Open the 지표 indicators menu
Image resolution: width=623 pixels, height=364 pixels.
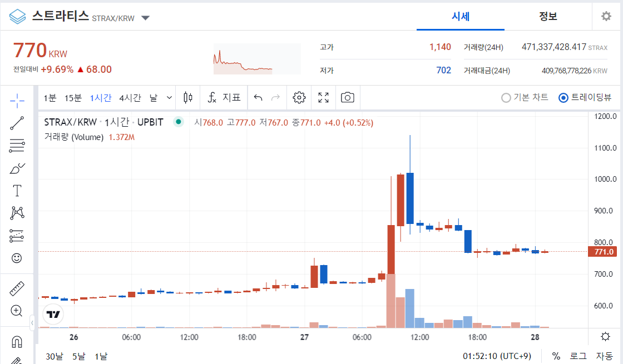point(224,97)
